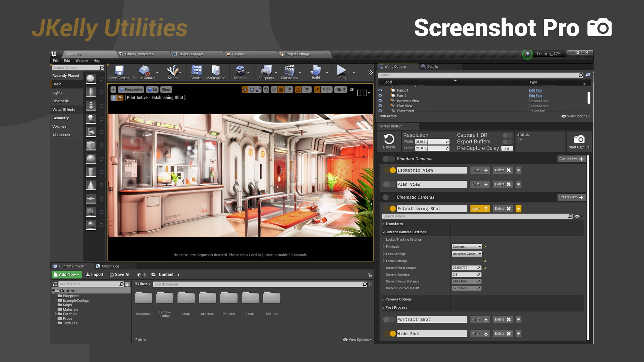Click the ScreenshotPro Refresh icon
Screen dimensions: 644x362
(x=389, y=139)
